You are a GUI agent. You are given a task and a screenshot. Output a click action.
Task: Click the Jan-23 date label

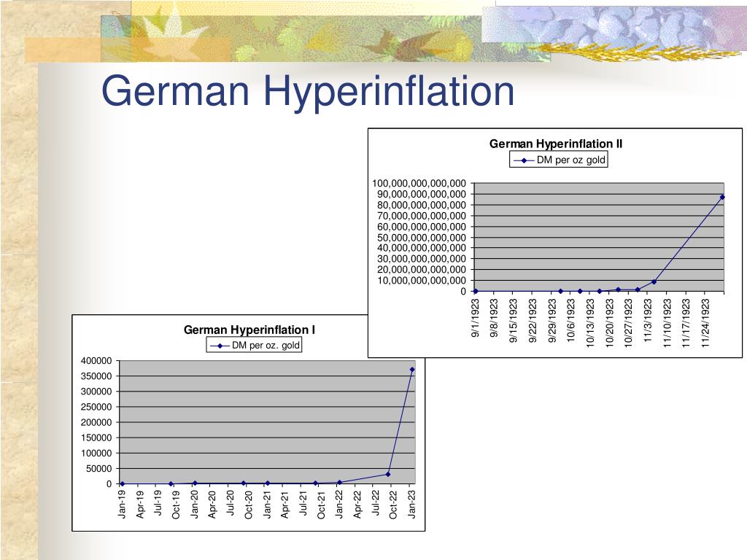click(411, 505)
